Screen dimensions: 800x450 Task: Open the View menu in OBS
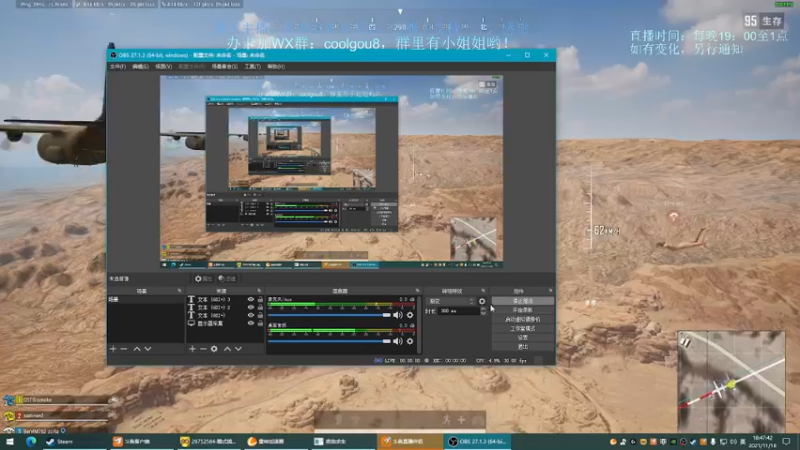pyautogui.click(x=163, y=67)
